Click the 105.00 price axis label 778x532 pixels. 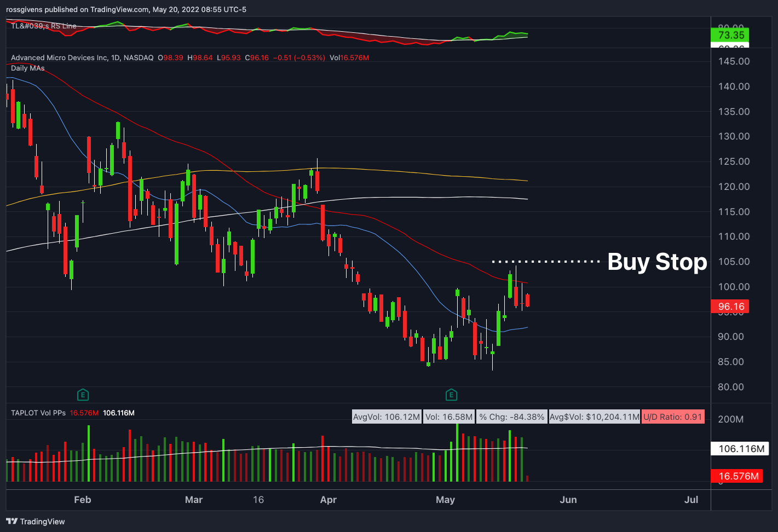click(x=734, y=262)
